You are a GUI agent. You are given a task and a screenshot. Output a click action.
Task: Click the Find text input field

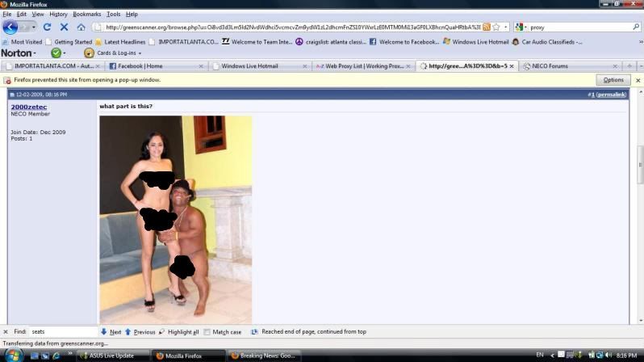tap(63, 331)
